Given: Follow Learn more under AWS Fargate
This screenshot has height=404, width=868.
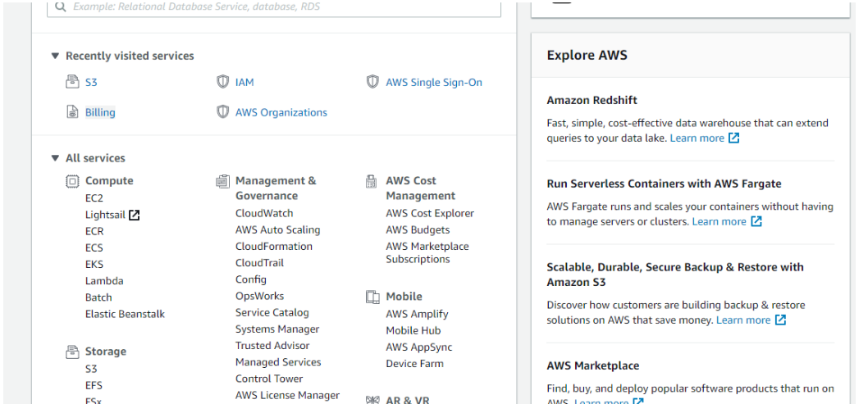Looking at the screenshot, I should pos(719,221).
